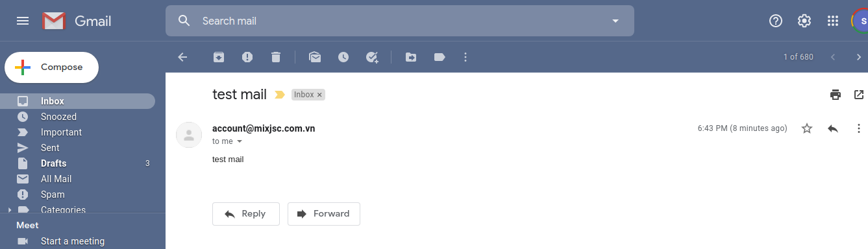Snooze this email with clock icon
This screenshot has height=249, width=868.
point(343,57)
